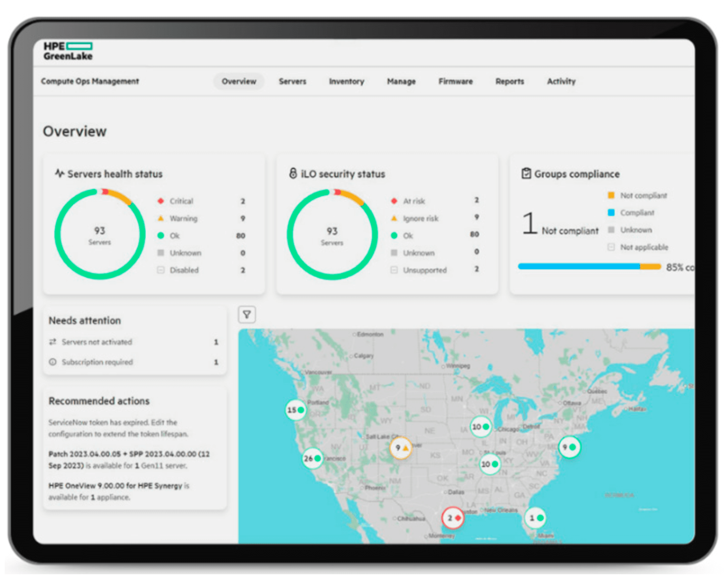Select the Ignore risk triangle icon

point(394,218)
